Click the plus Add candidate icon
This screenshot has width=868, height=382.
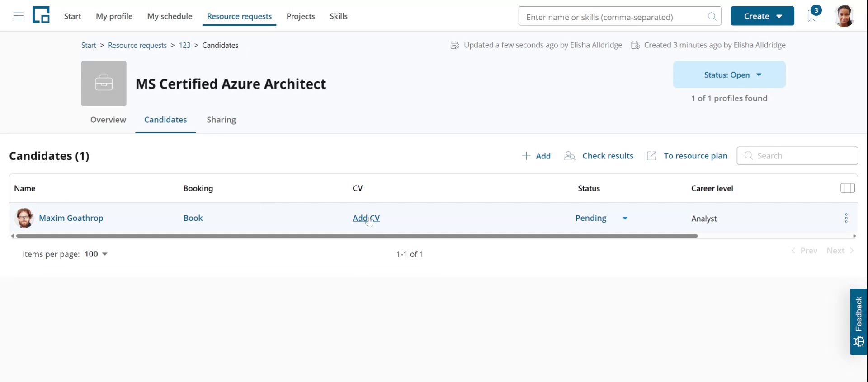tap(526, 156)
